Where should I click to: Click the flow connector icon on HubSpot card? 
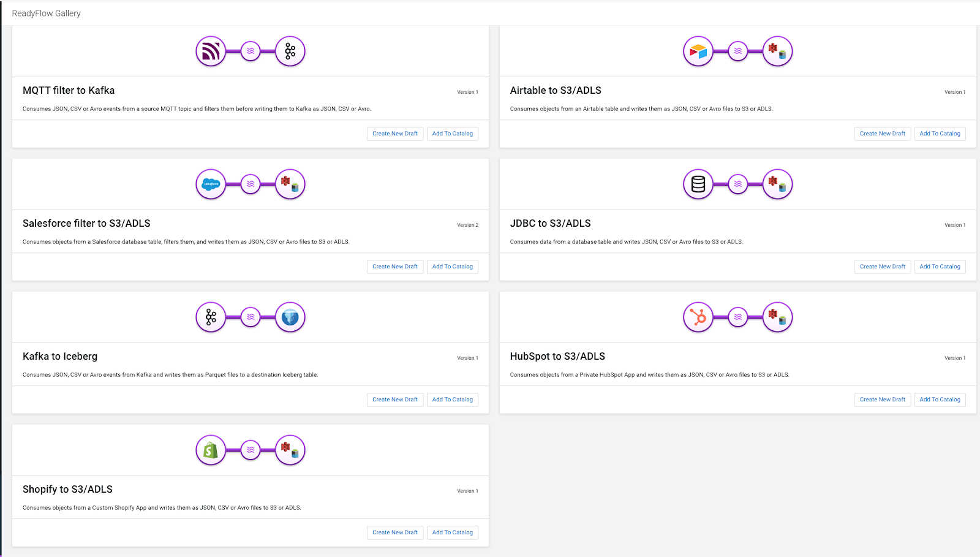point(738,317)
